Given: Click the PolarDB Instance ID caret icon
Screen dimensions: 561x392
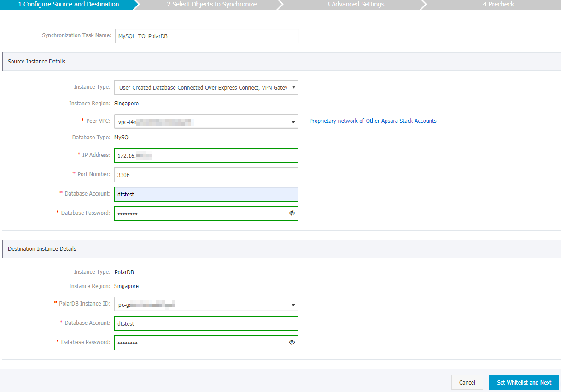Looking at the screenshot, I should (293, 304).
